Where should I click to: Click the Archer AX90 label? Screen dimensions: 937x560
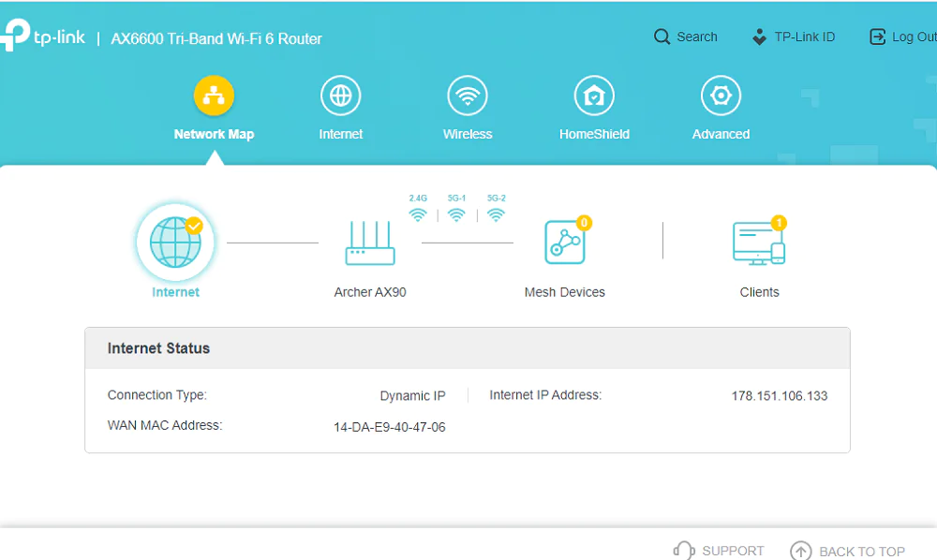370,292
